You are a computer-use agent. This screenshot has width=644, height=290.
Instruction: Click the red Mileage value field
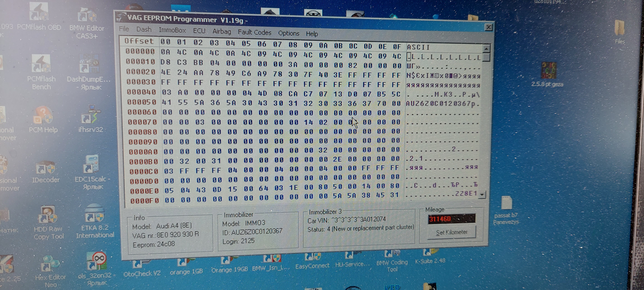click(x=451, y=219)
